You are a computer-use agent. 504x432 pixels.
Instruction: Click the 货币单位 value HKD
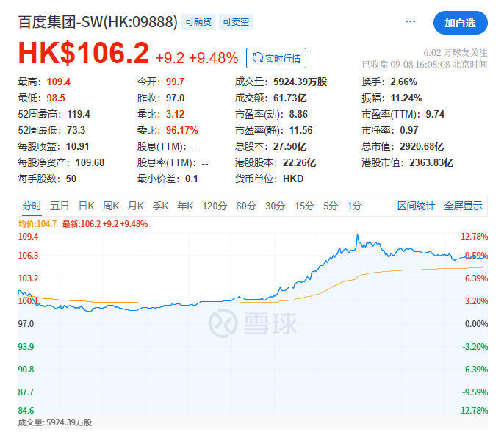(293, 179)
